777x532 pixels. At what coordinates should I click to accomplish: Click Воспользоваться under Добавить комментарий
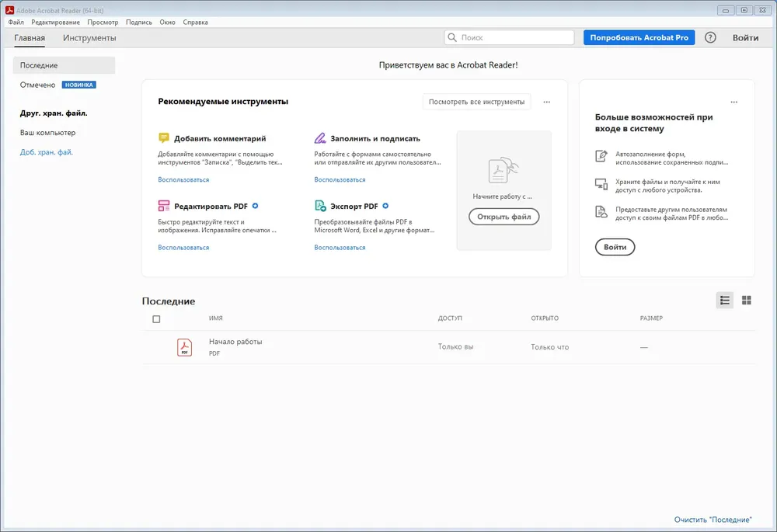[183, 179]
